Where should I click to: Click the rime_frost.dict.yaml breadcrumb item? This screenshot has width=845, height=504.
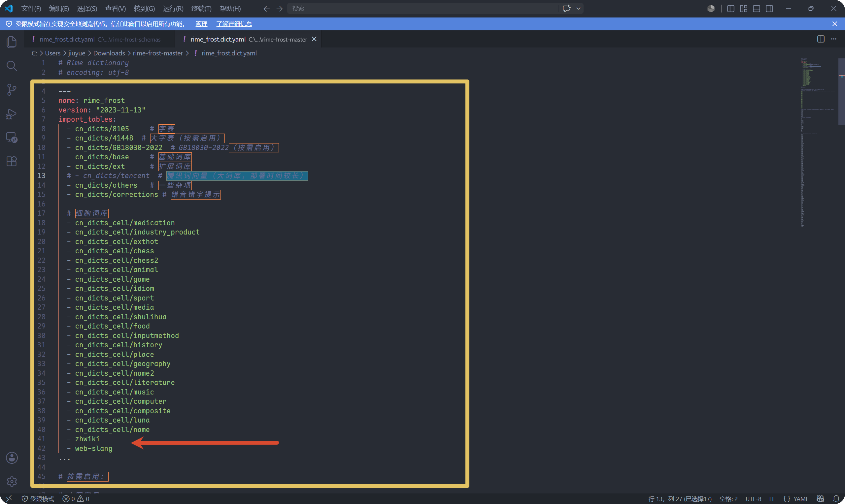(229, 53)
